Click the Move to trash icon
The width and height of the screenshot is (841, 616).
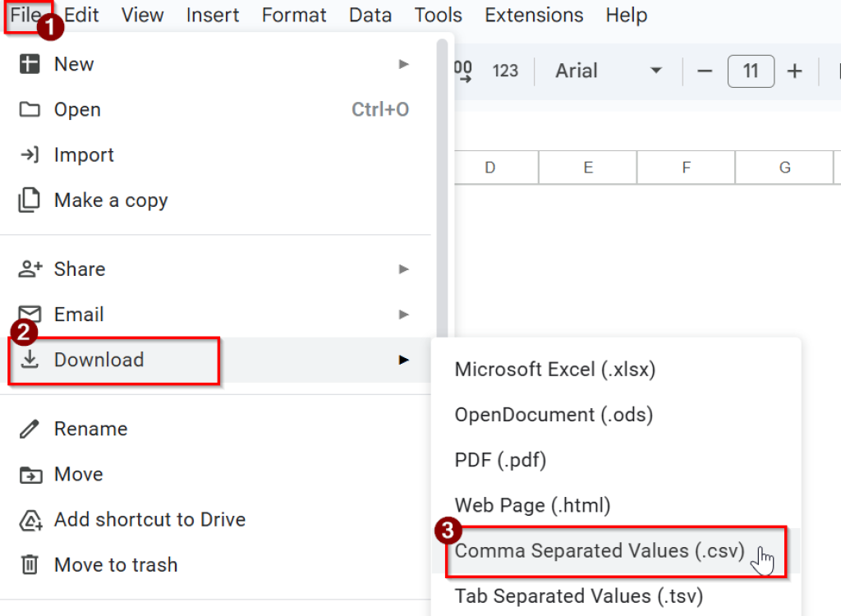tap(30, 565)
